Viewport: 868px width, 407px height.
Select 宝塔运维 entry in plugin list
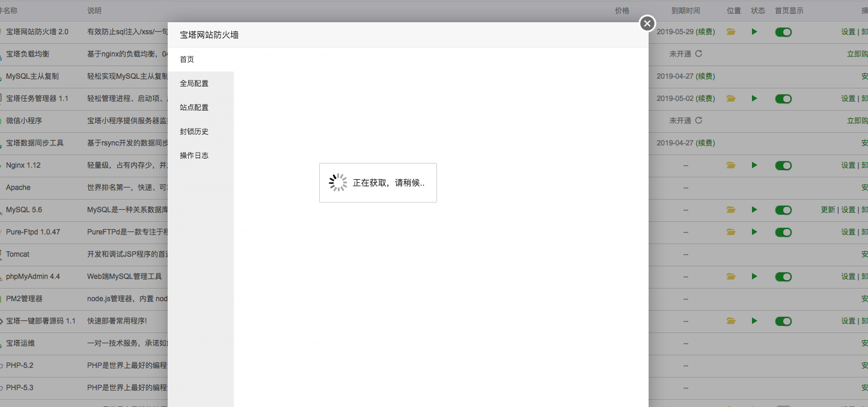pos(20,343)
